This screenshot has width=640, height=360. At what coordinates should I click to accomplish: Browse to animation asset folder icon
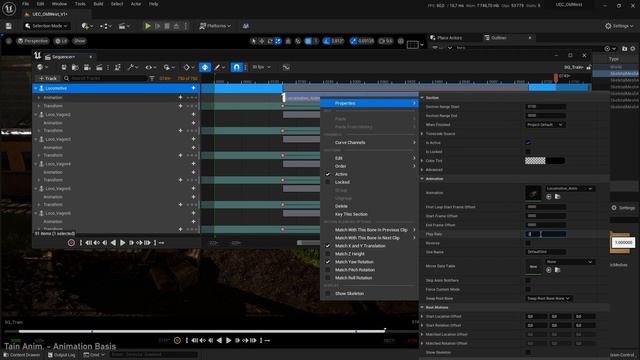click(558, 197)
